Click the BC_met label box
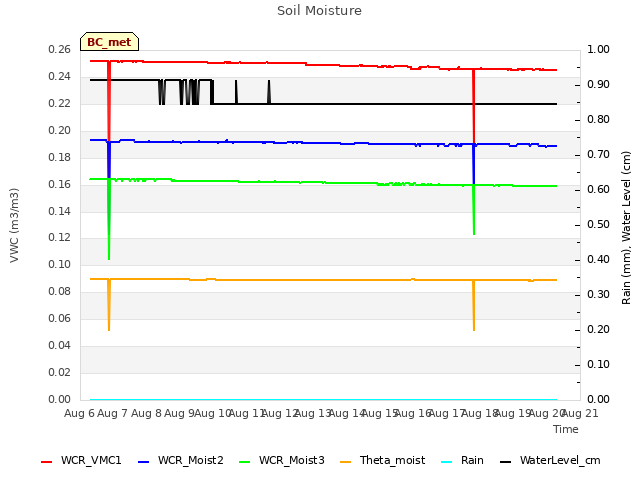Image resolution: width=640 pixels, height=480 pixels. coord(109,42)
